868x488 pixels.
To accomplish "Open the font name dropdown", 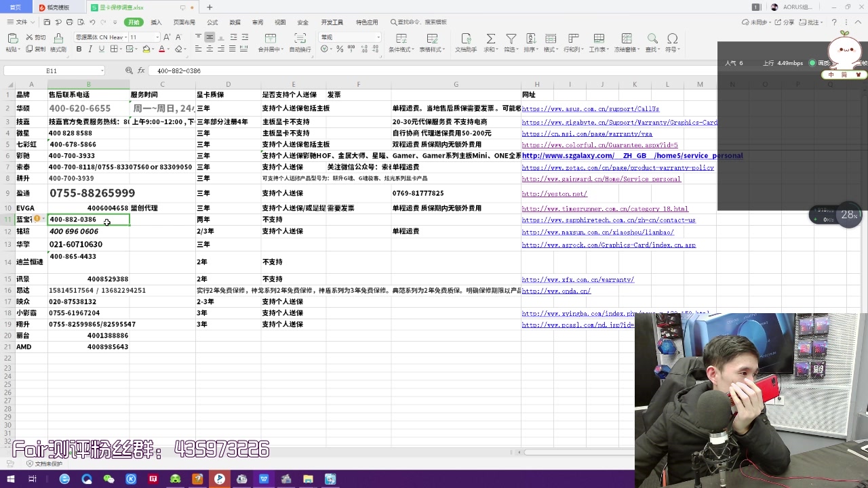I will (125, 37).
